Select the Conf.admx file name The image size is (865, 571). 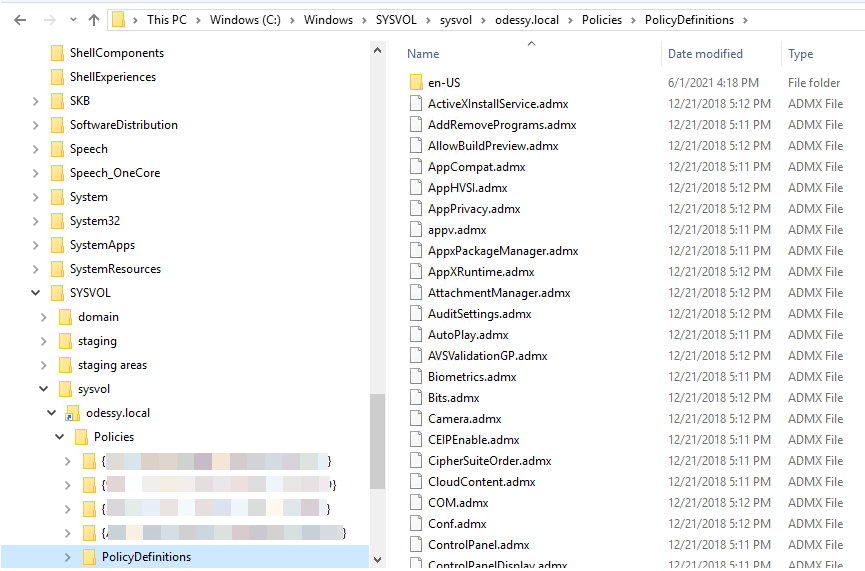coord(457,524)
